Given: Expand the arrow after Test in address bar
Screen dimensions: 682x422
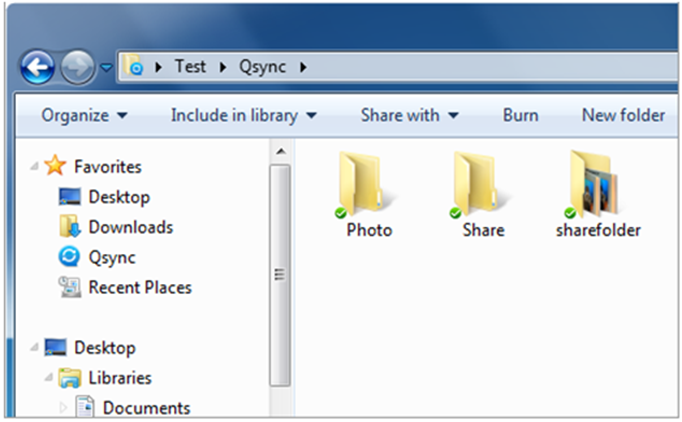Looking at the screenshot, I should [x=223, y=67].
